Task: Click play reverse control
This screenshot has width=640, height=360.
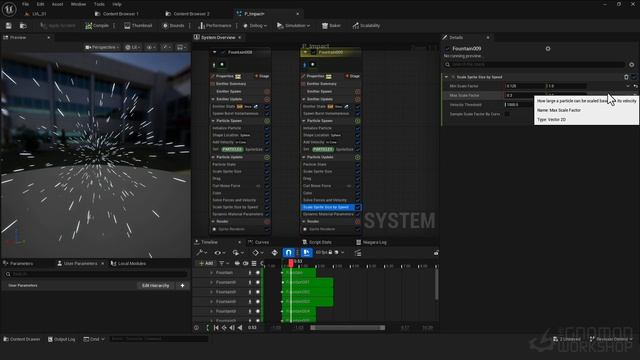Action: [240, 328]
